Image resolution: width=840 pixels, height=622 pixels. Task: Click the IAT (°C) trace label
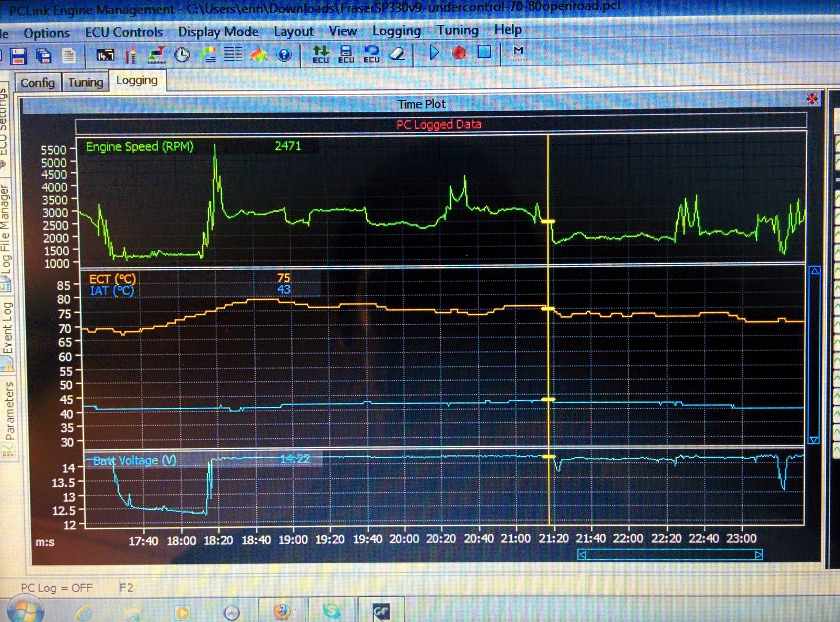(x=112, y=291)
